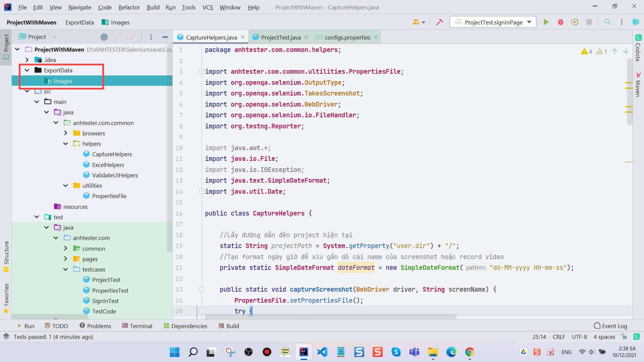Open the Refactor menu
The height and width of the screenshot is (362, 644).
(x=129, y=7)
